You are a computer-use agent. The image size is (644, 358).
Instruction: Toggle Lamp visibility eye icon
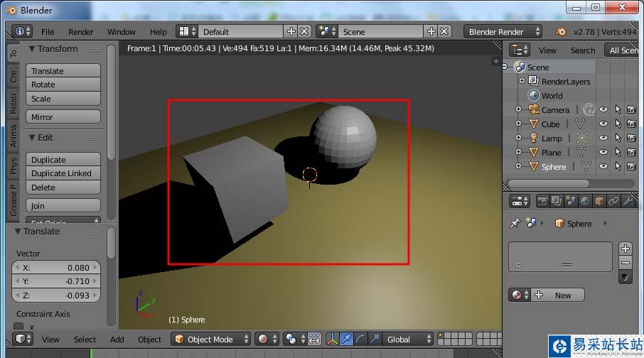603,138
